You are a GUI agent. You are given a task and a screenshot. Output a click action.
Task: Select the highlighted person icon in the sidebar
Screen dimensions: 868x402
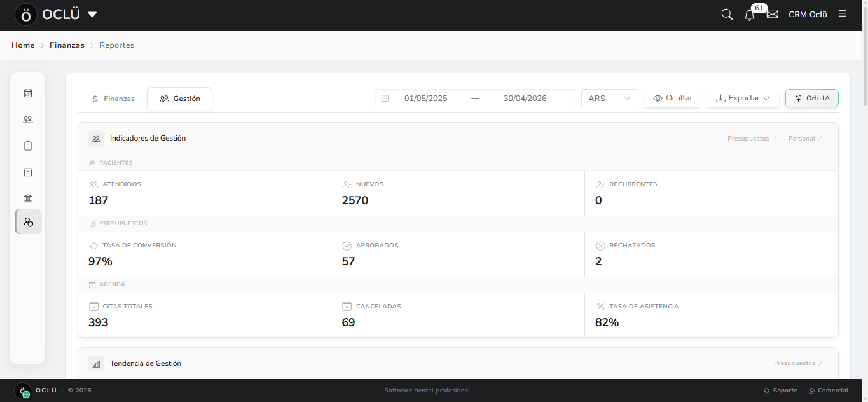click(28, 222)
